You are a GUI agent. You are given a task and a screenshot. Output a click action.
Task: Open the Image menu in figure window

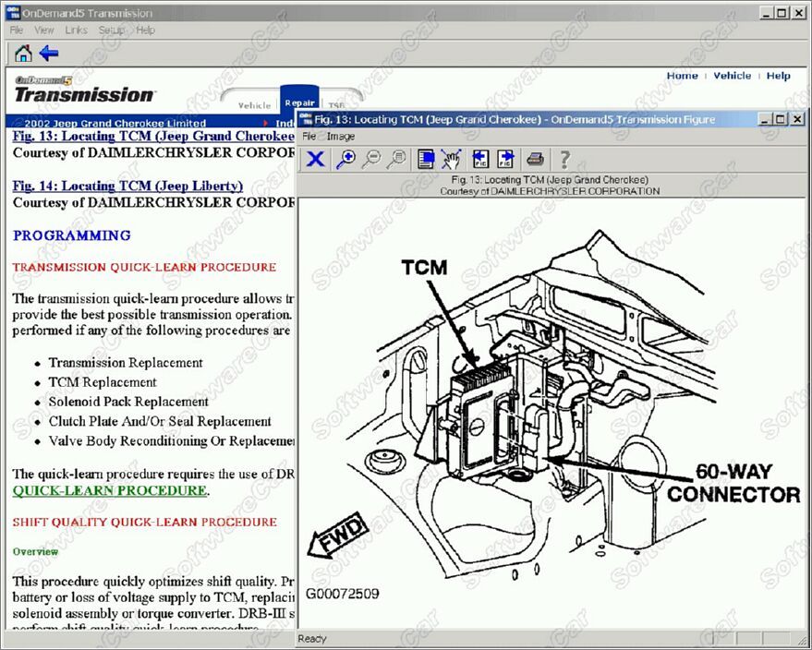341,137
